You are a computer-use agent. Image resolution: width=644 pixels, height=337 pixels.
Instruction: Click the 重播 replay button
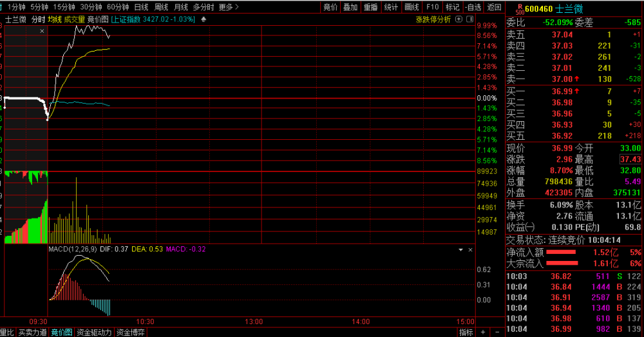click(x=370, y=7)
